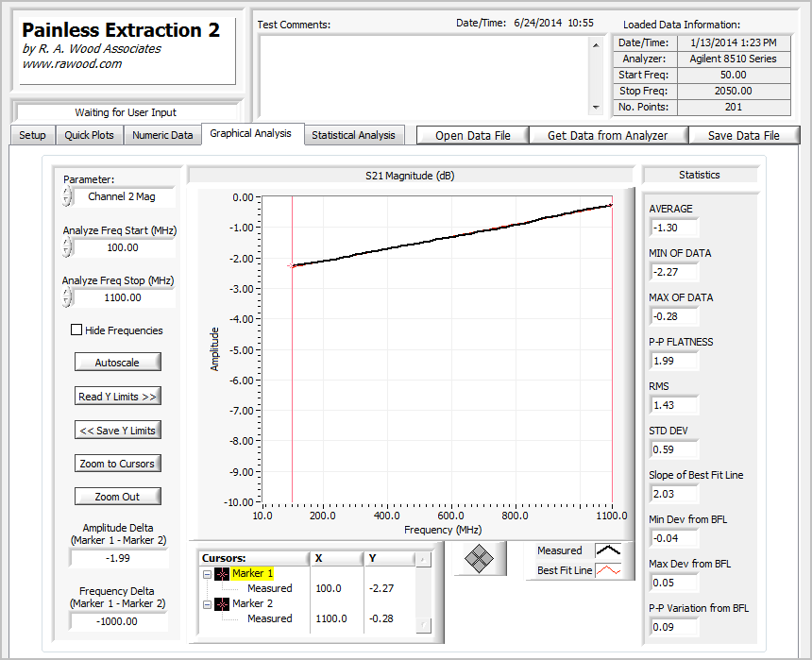This screenshot has width=812, height=660.
Task: Click the Marker 2 Y value -0.28
Action: tap(381, 618)
